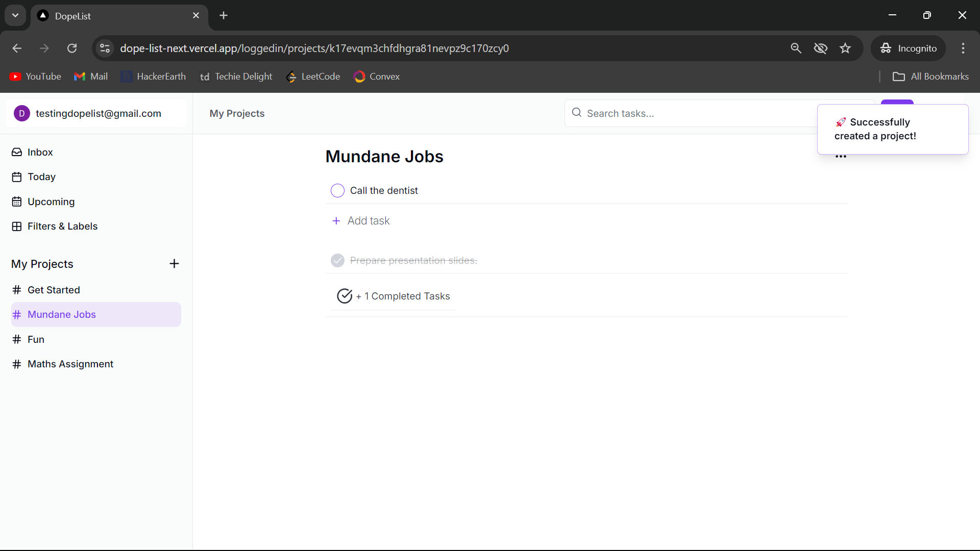The image size is (980, 551).
Task: Open the Today view
Action: [41, 177]
